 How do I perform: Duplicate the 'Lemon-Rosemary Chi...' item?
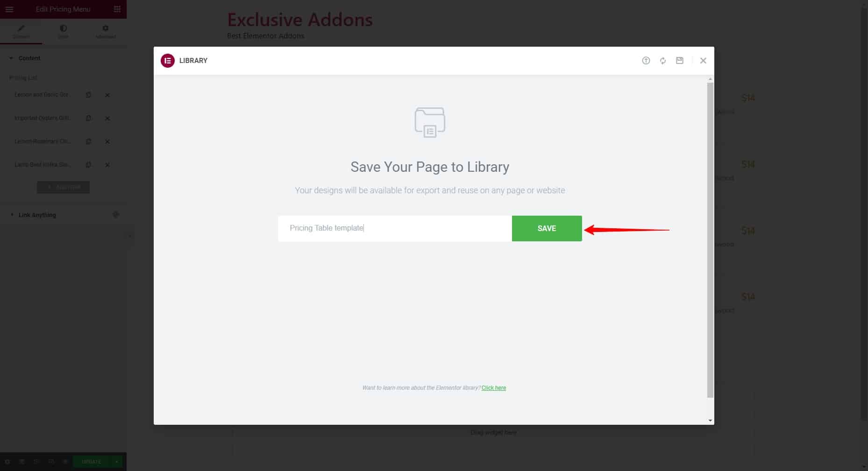(x=88, y=141)
